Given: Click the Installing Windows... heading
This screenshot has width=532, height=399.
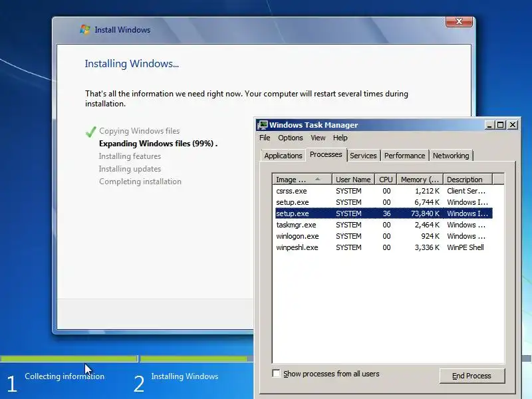Looking at the screenshot, I should 132,64.
